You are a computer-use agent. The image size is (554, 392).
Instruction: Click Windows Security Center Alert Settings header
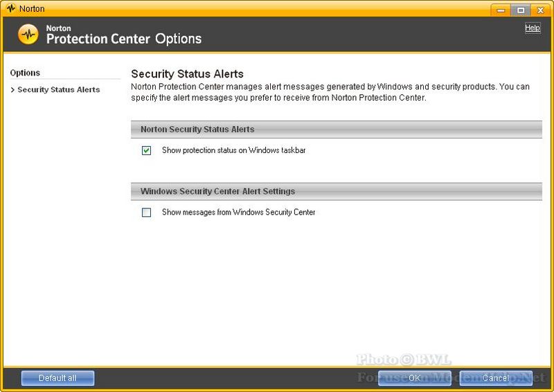point(337,191)
